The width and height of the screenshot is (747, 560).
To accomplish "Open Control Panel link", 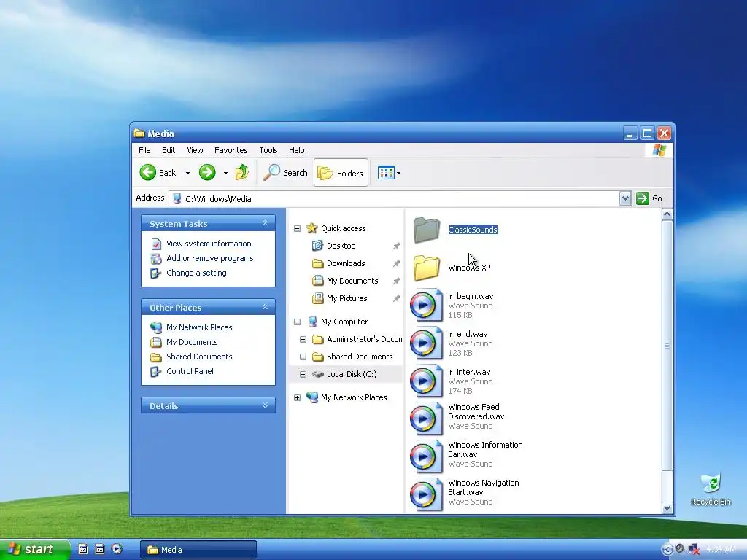I will click(x=190, y=371).
